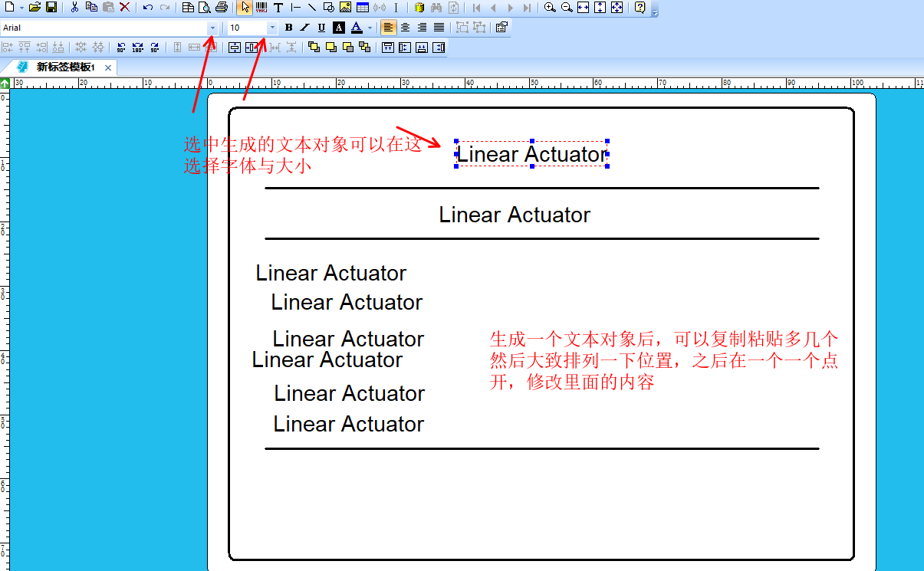Set text alignment to left
Viewport: 924px width, 571px height.
point(389,28)
